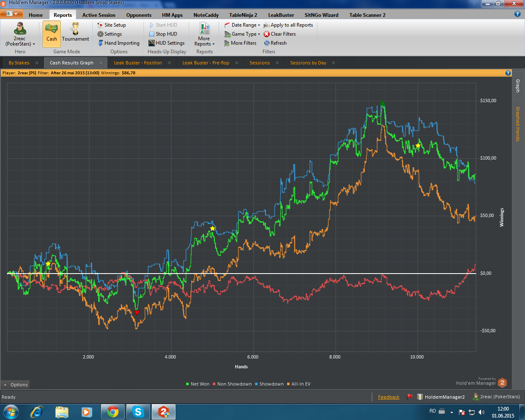Viewport: 525px width, 420px height.
Task: Click the red low-point marker on graph
Action: pos(137,313)
